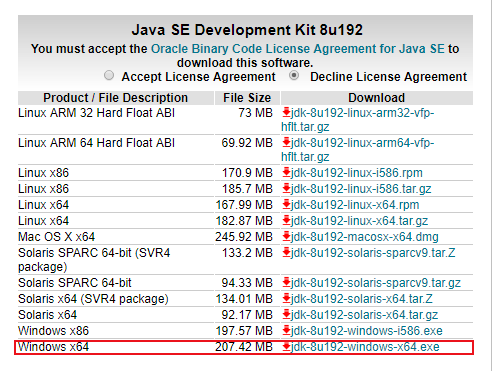Click the 170.9 MB file size cell
This screenshot has height=371, width=494.
(247, 173)
